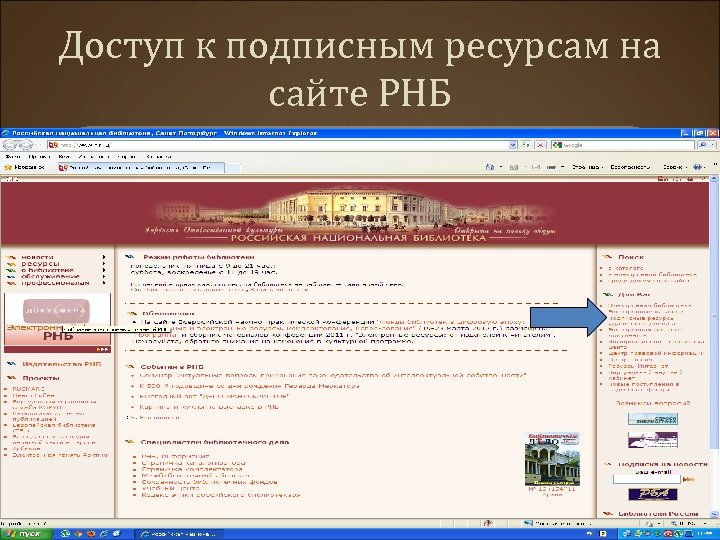720x540 pixels.
Task: Expand the arrow next to 'новости'
Action: [x=104, y=257]
